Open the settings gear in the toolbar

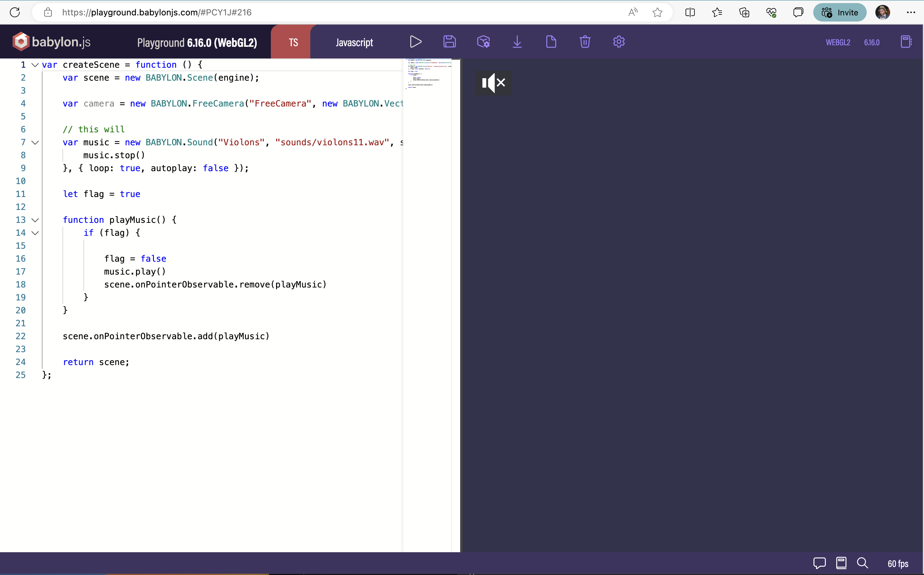(619, 42)
